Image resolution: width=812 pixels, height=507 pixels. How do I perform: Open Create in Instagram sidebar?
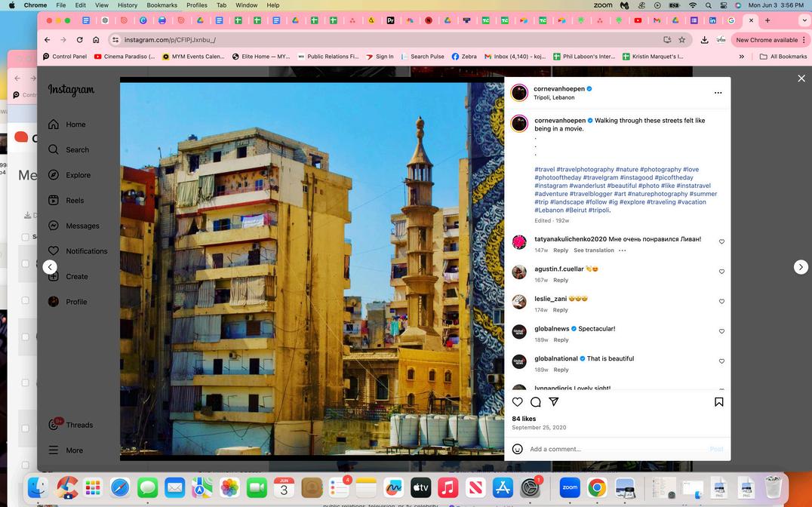(x=68, y=277)
